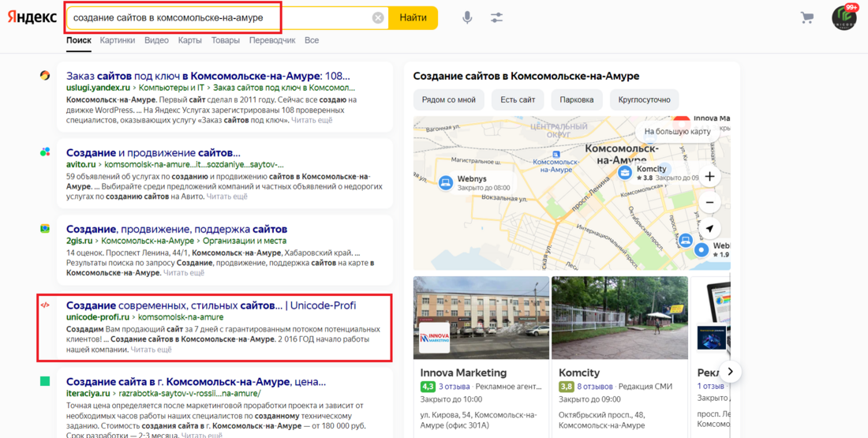Toggle the Круглосуточно filter
Screen dimensions: 868x438
pos(645,99)
